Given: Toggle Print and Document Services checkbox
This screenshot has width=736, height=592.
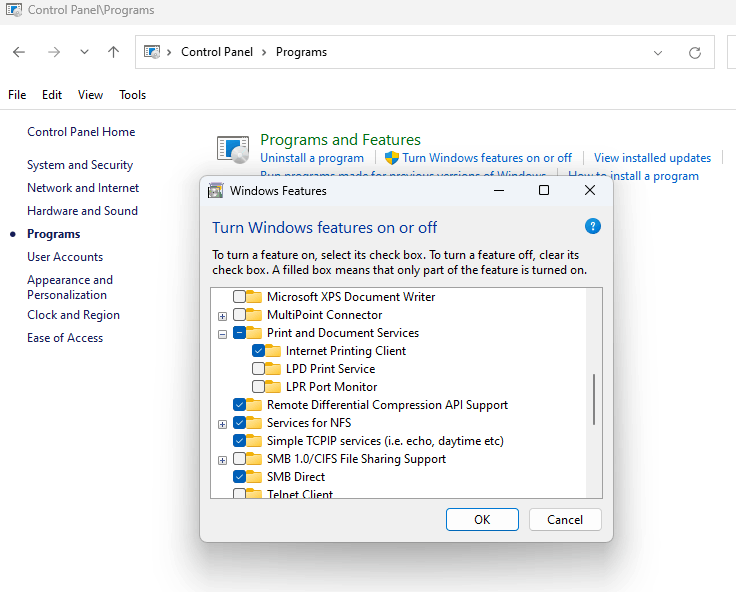Looking at the screenshot, I should tap(239, 333).
